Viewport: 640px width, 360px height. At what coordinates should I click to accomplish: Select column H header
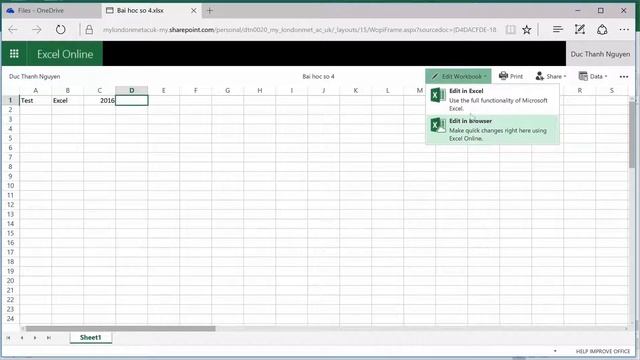click(x=260, y=90)
